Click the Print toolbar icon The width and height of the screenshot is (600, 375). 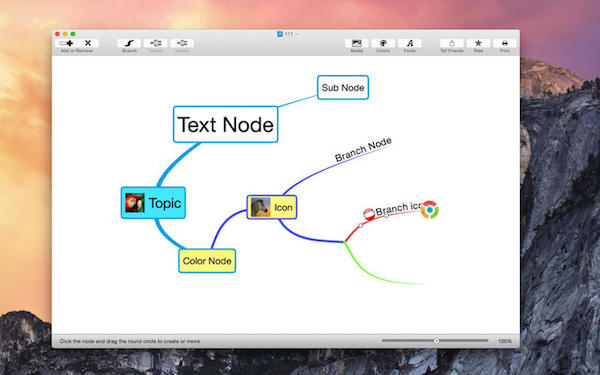pyautogui.click(x=505, y=43)
